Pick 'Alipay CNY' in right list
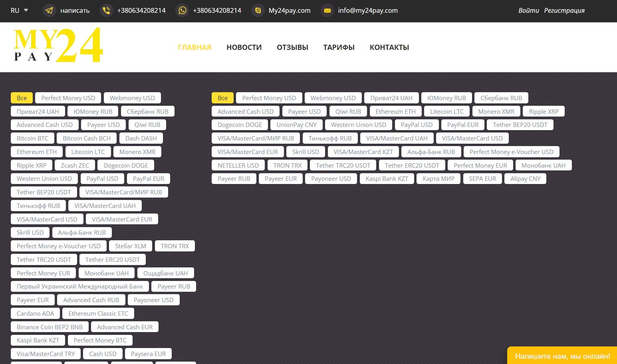 coord(525,179)
